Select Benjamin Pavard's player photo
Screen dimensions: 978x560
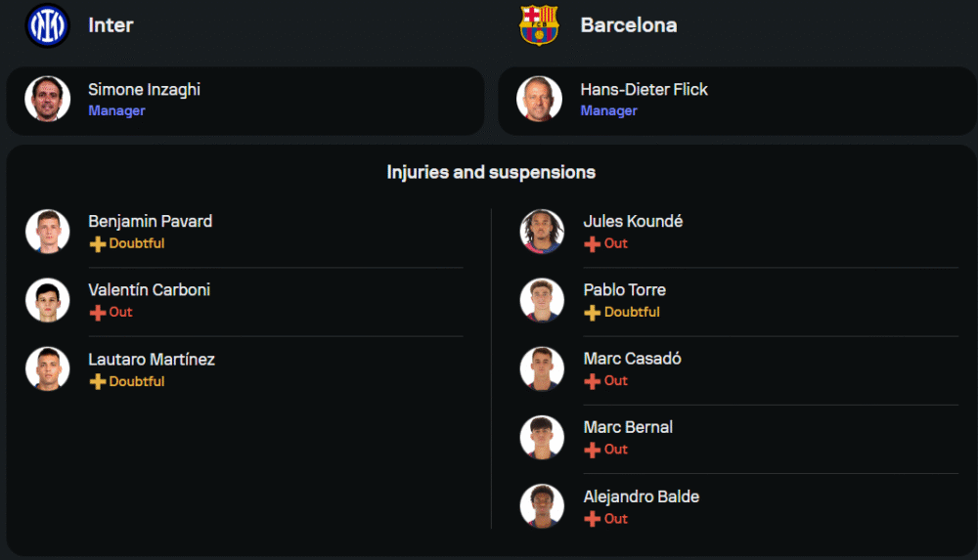[x=48, y=232]
